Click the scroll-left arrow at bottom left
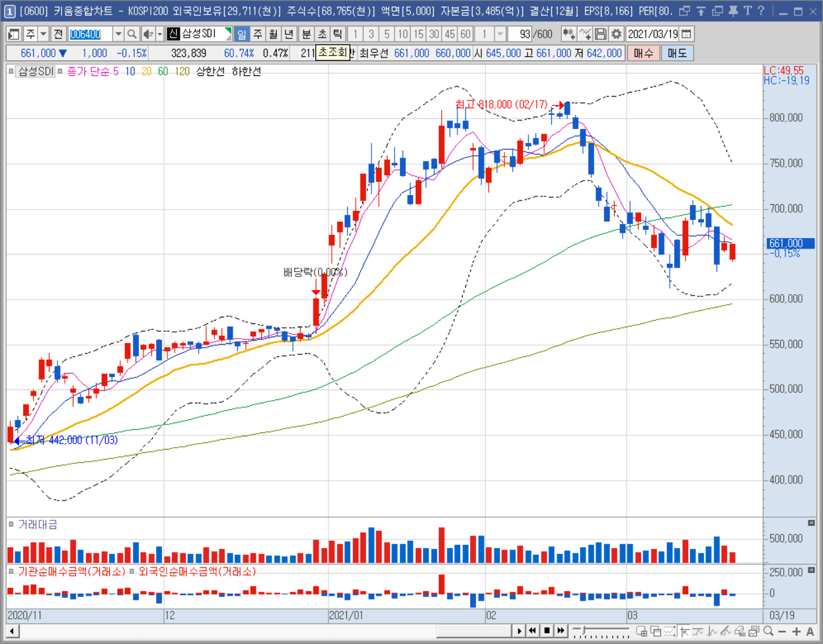The height and width of the screenshot is (644, 823). tap(12, 631)
